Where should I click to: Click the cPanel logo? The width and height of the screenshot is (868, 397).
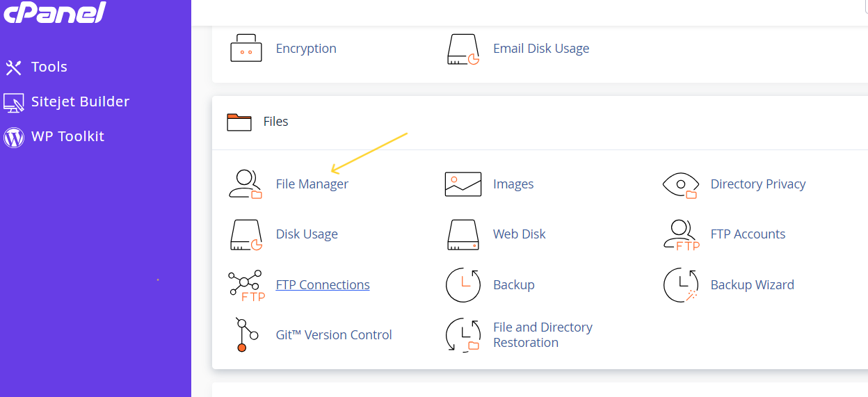coord(55,12)
